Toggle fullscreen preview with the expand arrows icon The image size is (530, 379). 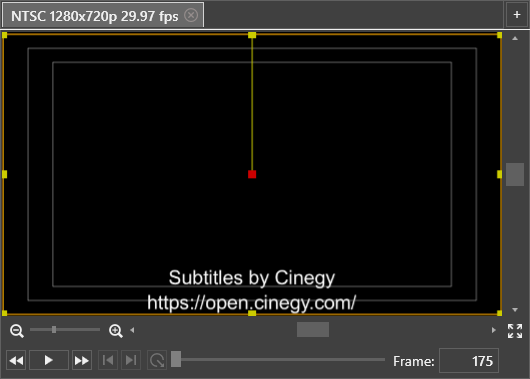515,331
